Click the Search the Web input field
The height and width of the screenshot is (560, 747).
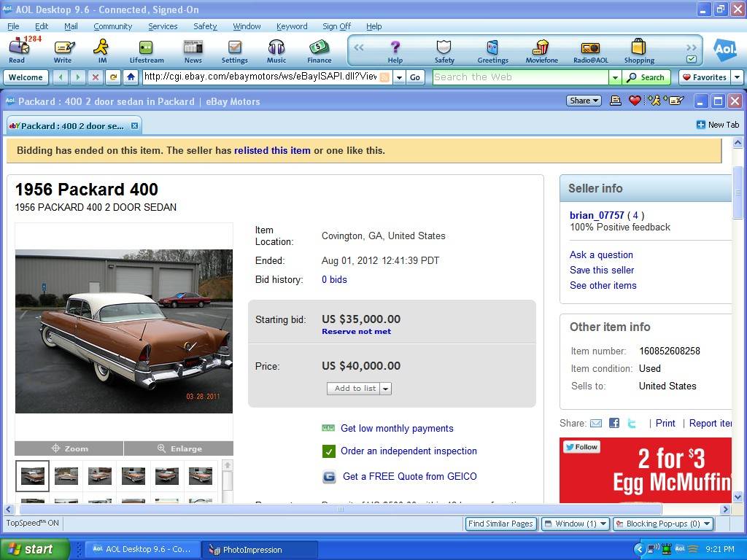click(520, 77)
